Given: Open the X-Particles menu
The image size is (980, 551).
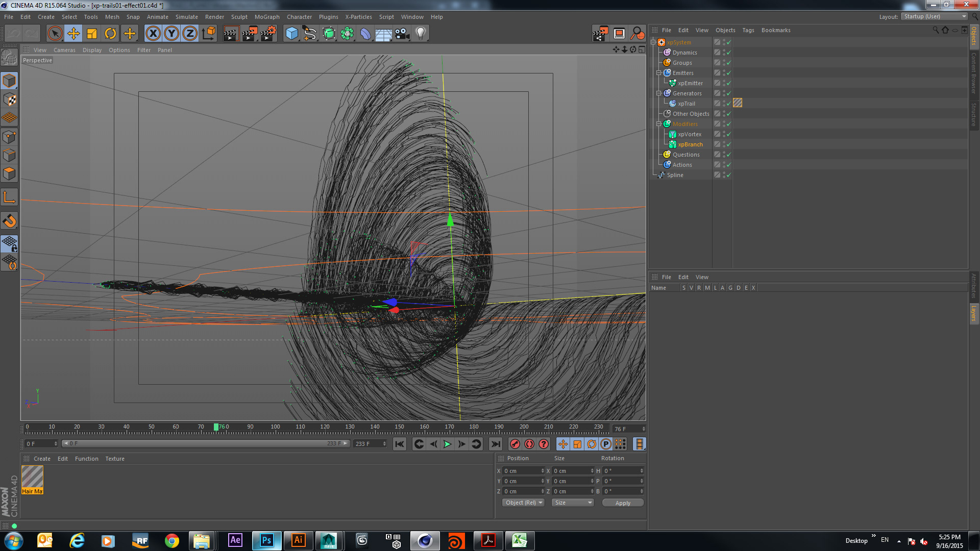Looking at the screenshot, I should 358,17.
